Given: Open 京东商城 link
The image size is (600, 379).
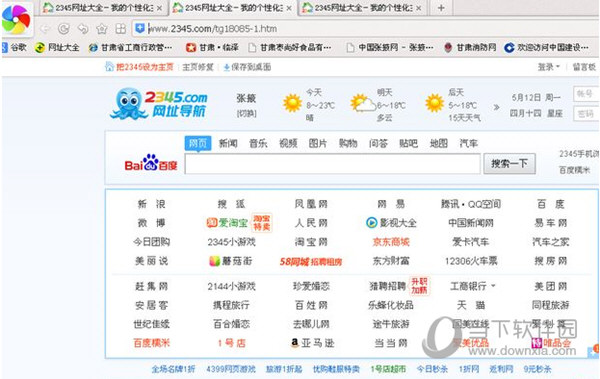Looking at the screenshot, I should coord(391,242).
